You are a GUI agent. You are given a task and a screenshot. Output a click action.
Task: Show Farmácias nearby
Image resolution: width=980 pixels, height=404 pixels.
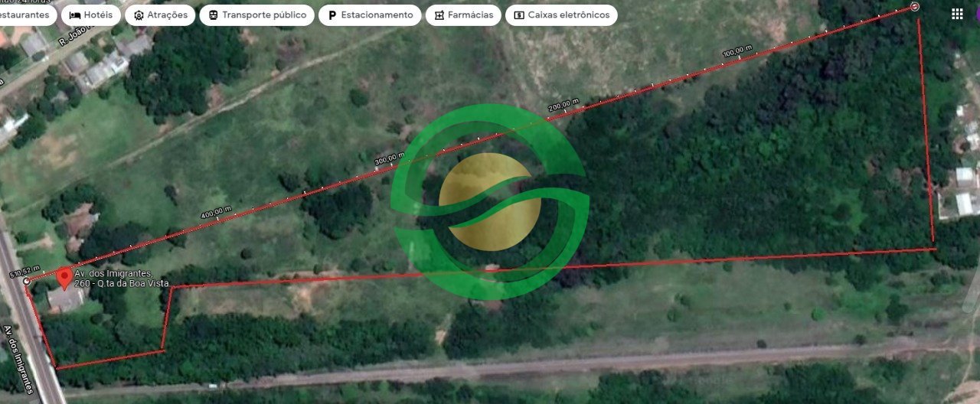(462, 15)
